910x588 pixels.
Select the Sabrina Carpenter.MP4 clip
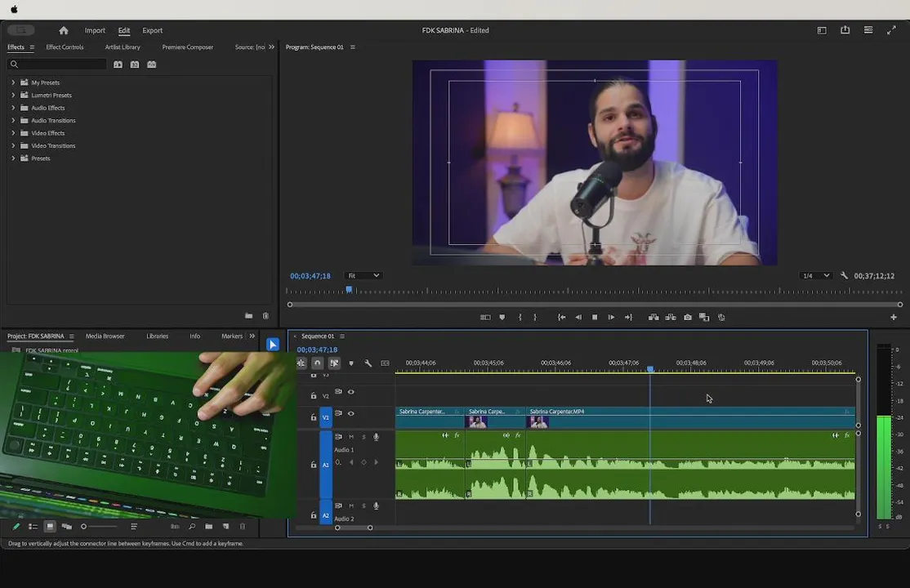(690, 417)
